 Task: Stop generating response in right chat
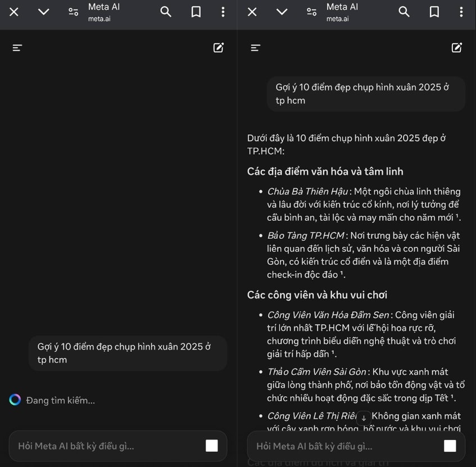(x=450, y=446)
